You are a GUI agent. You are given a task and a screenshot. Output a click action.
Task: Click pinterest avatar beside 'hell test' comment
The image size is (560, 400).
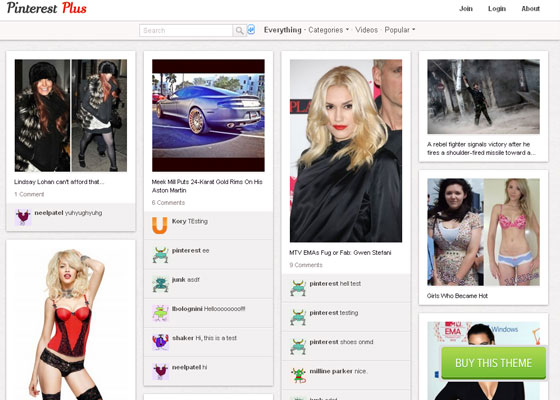pos(298,288)
